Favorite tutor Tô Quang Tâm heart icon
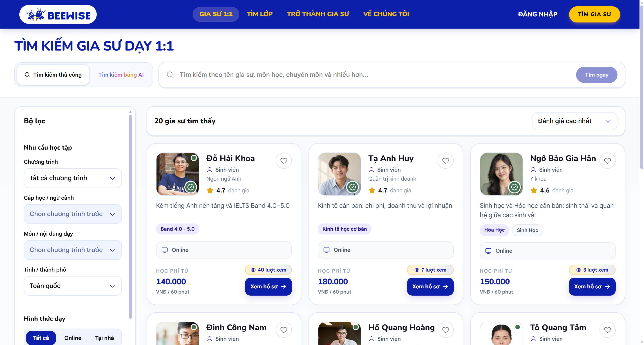644x345 pixels. 607,330
